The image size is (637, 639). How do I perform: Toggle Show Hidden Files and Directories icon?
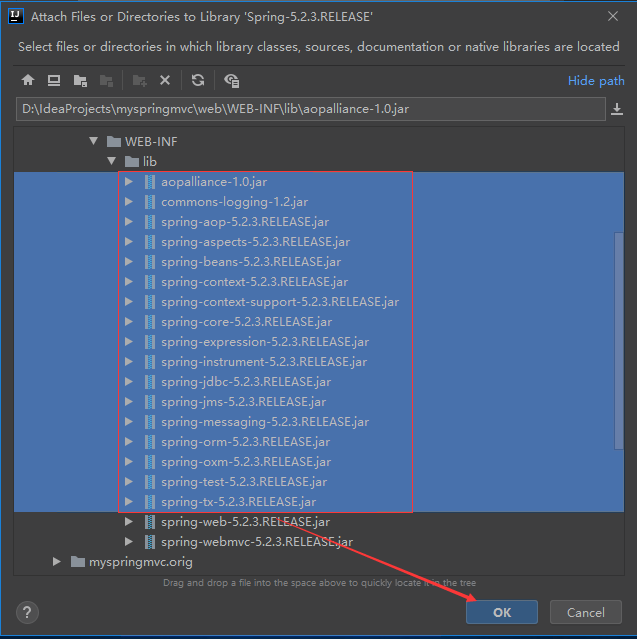[x=231, y=80]
